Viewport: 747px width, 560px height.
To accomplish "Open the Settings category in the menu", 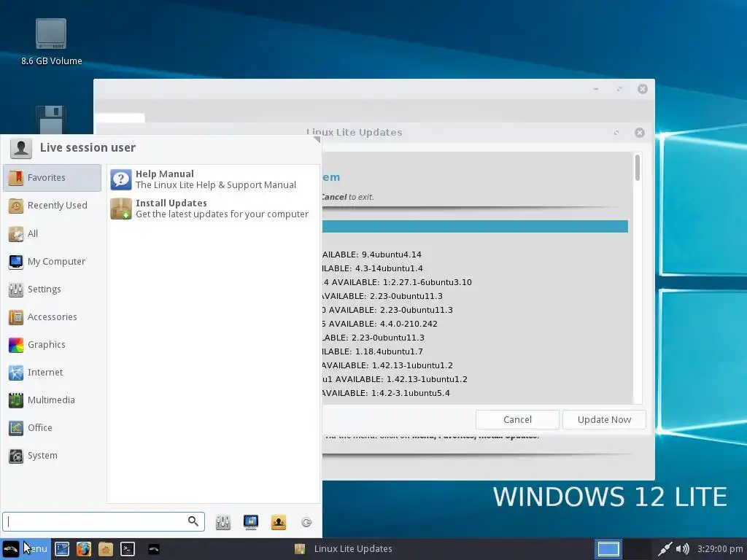I will pyautogui.click(x=52, y=289).
